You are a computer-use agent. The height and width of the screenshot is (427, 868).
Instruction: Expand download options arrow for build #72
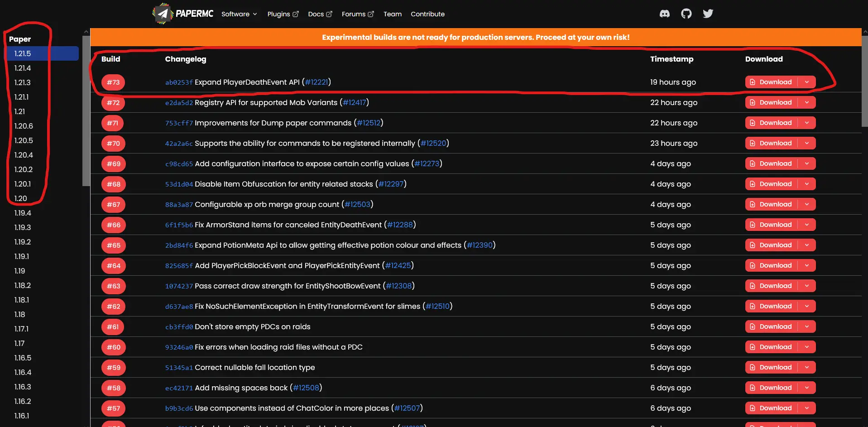click(x=807, y=102)
